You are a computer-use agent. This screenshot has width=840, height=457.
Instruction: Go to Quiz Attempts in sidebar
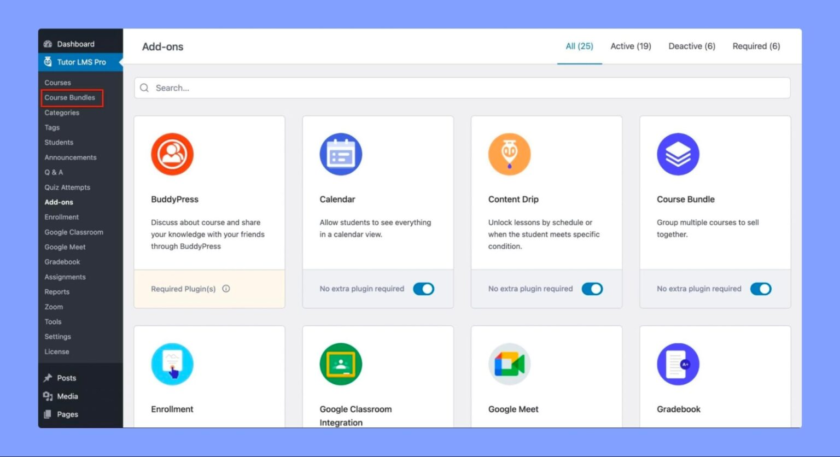pyautogui.click(x=67, y=187)
